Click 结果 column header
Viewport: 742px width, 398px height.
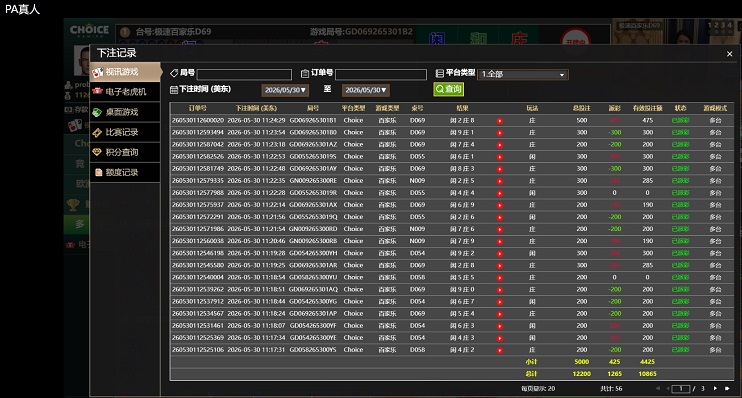click(462, 108)
